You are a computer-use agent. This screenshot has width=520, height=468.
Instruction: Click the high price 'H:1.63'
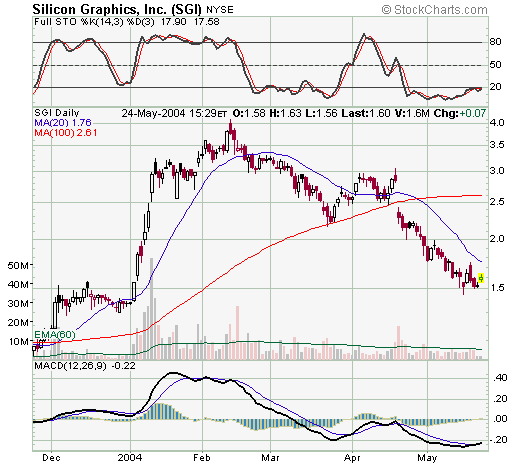click(x=285, y=113)
